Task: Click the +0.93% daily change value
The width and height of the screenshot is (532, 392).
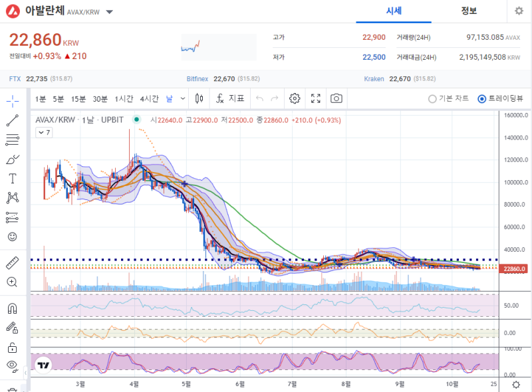Action: pos(47,56)
